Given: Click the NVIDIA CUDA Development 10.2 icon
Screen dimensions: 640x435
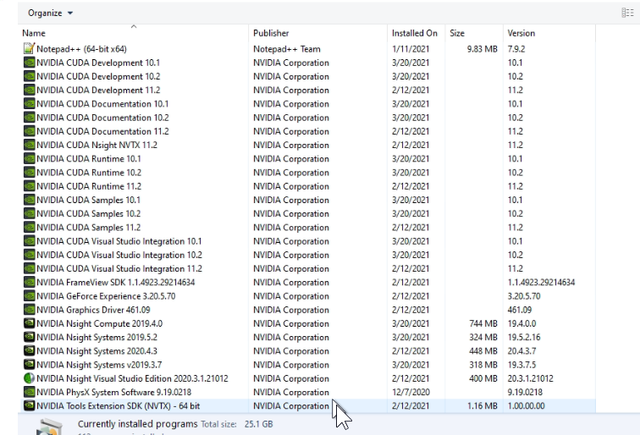Looking at the screenshot, I should point(29,76).
